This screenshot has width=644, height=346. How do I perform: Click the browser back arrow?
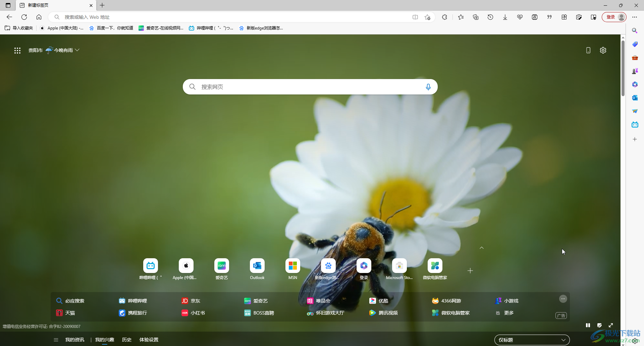click(x=9, y=17)
